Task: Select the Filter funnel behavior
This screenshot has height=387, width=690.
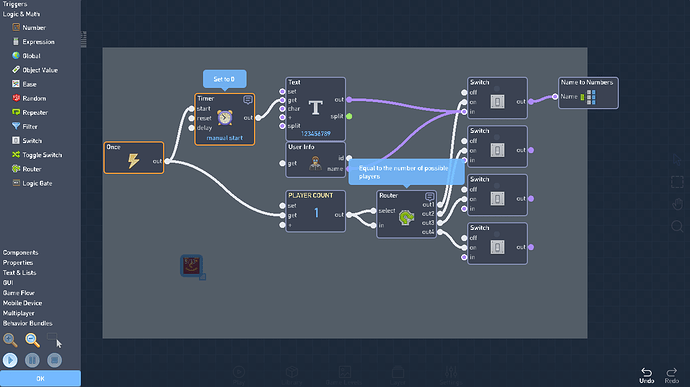Action: [x=16, y=126]
